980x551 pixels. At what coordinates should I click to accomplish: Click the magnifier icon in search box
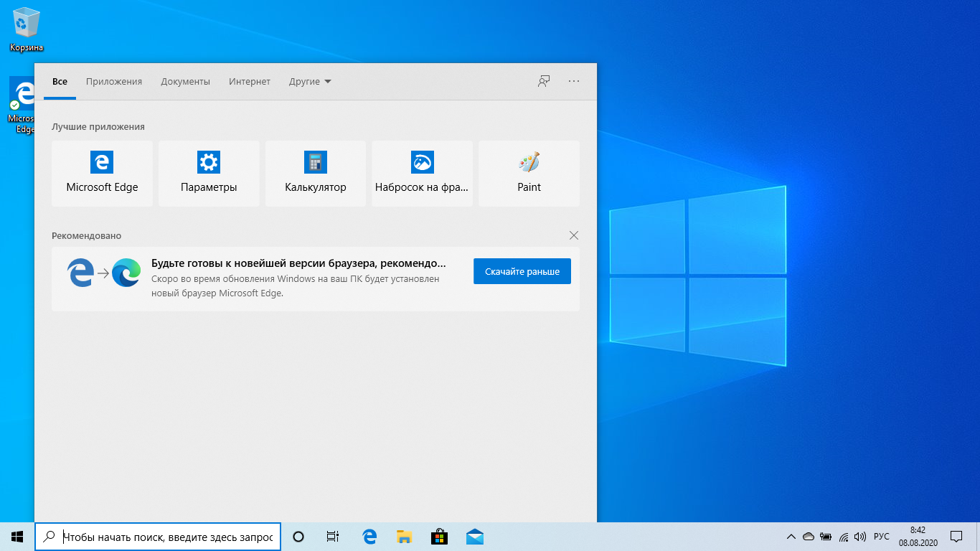pos(50,537)
